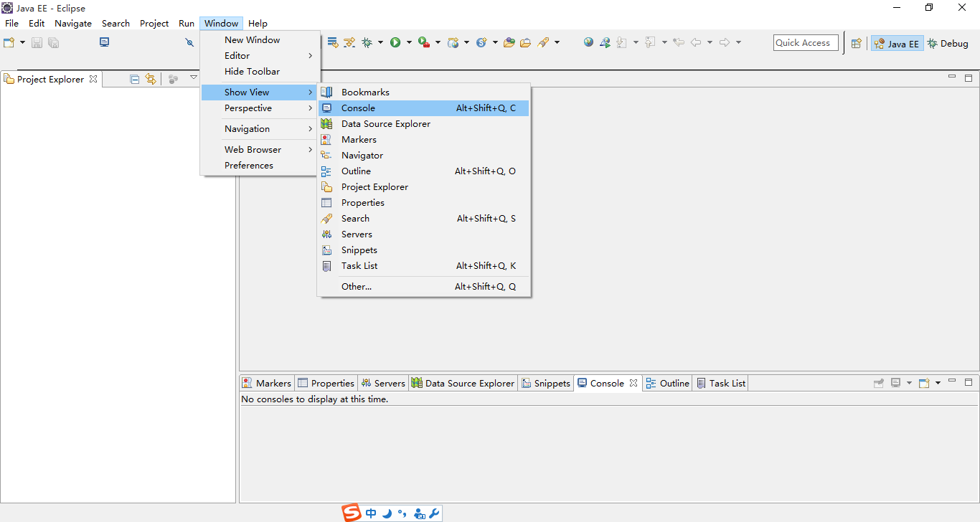
Task: Click the Pin Console icon
Action: (878, 383)
